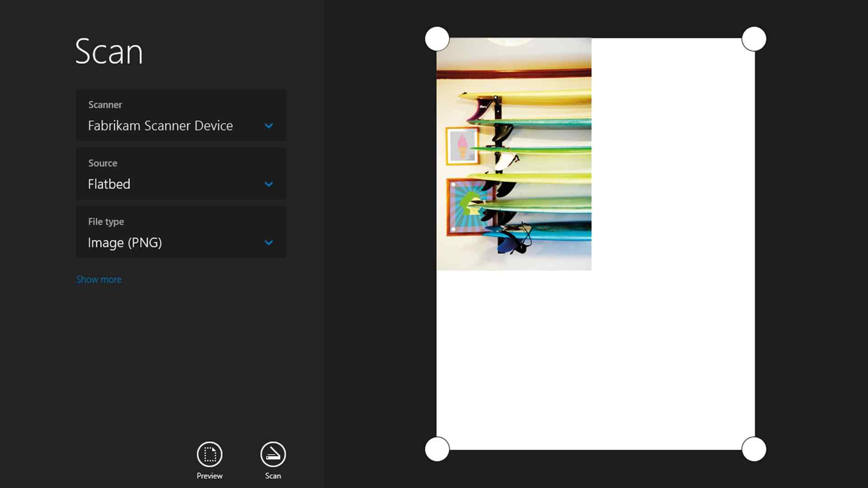
Task: Click the top-right crop handle circle
Action: 754,39
